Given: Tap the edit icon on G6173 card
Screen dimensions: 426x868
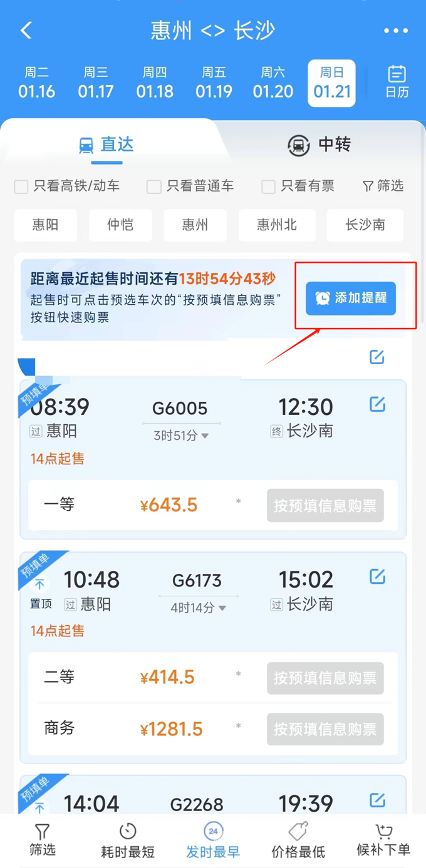Looking at the screenshot, I should pyautogui.click(x=377, y=576).
